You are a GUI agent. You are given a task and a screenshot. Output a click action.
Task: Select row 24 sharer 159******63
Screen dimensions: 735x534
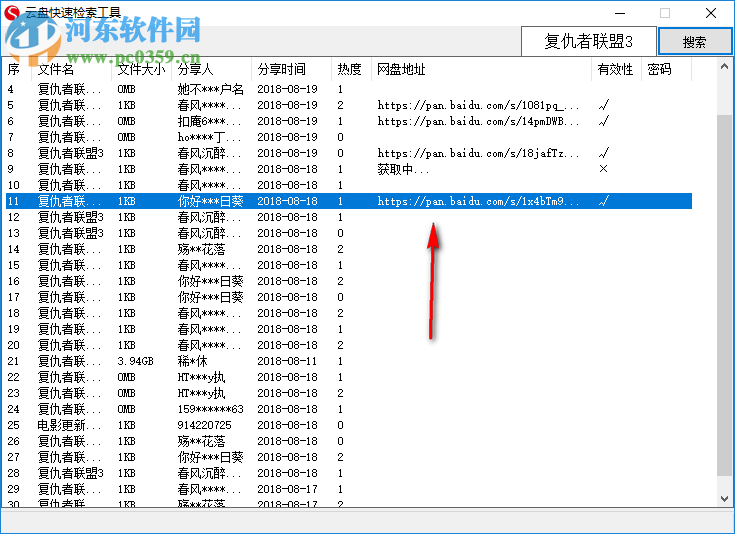click(x=210, y=409)
